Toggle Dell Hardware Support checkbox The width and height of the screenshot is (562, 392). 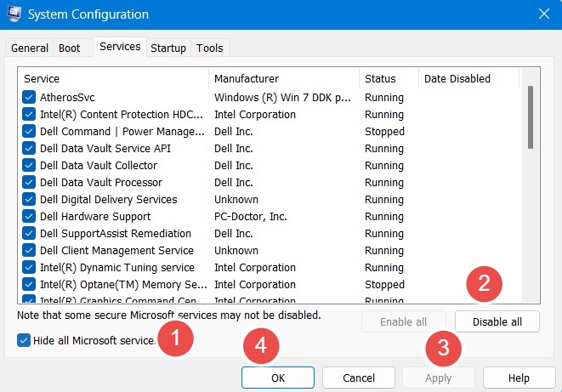click(29, 217)
